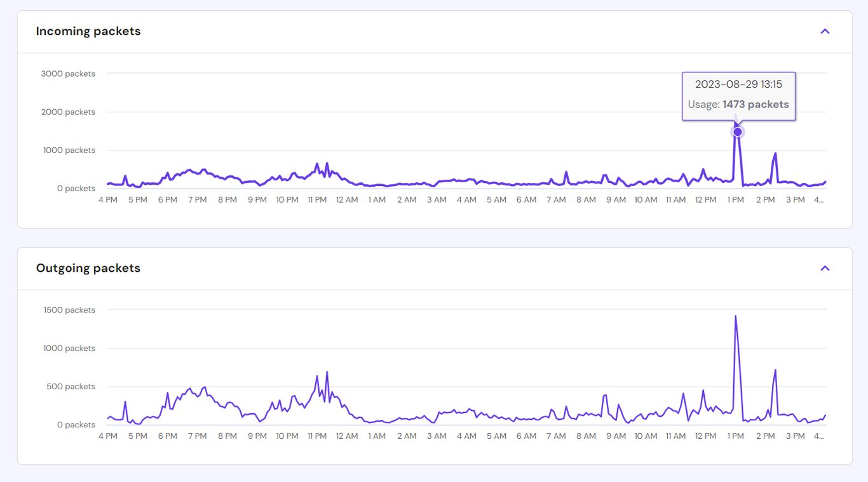The image size is (868, 482).
Task: Select the highlighted 1473 packets data point
Action: 737,131
